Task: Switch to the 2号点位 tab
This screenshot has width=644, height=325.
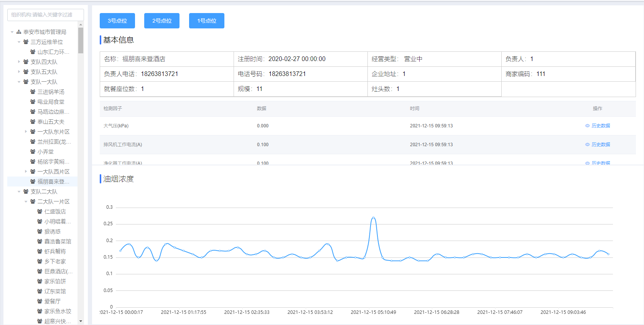Action: click(162, 21)
